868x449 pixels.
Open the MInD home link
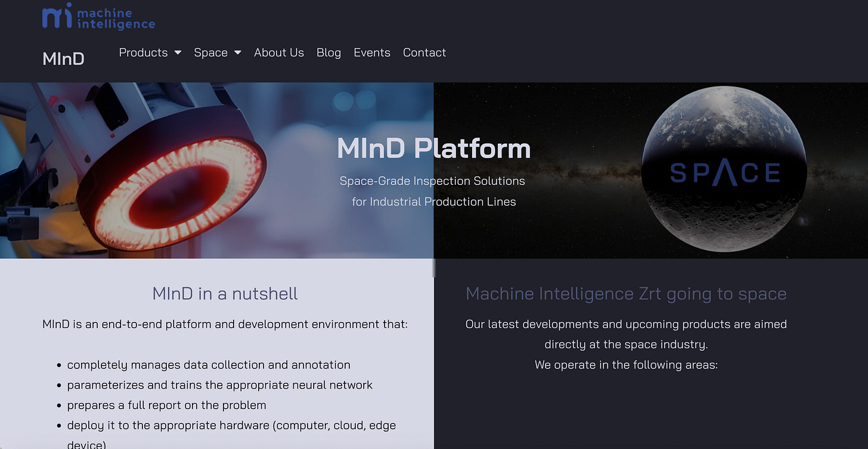[x=63, y=58]
